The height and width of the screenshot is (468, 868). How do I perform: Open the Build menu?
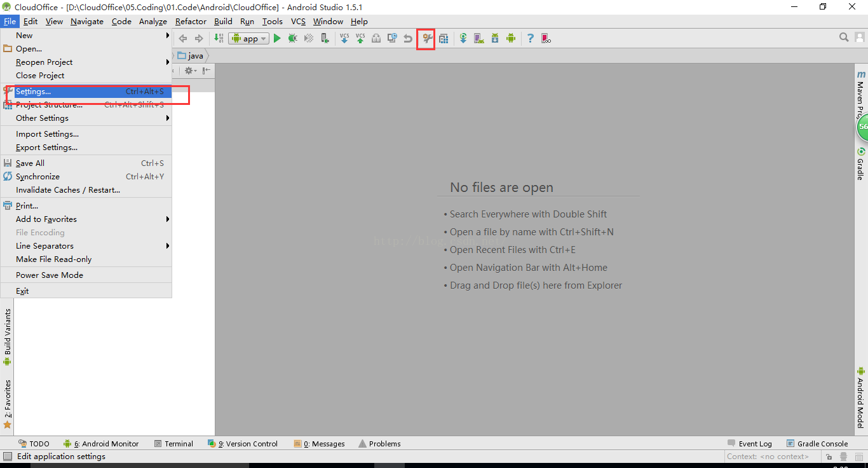pyautogui.click(x=223, y=22)
